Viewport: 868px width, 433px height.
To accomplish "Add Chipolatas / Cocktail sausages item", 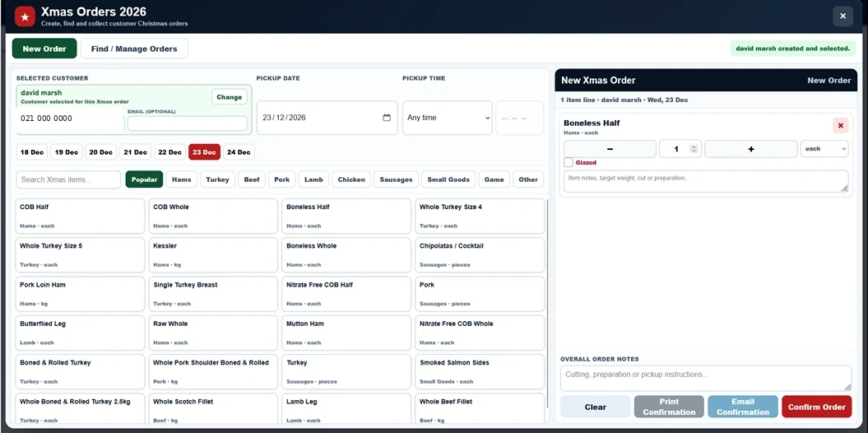I will [x=480, y=254].
